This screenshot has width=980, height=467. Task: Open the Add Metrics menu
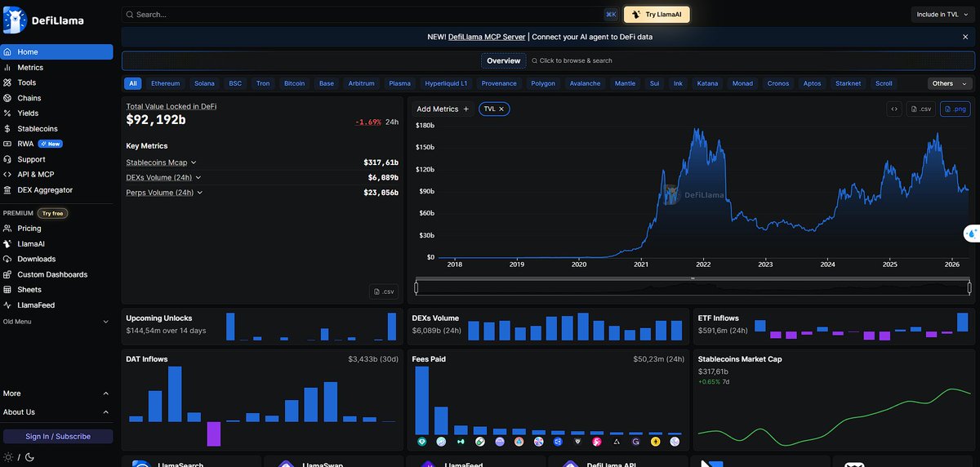point(443,109)
